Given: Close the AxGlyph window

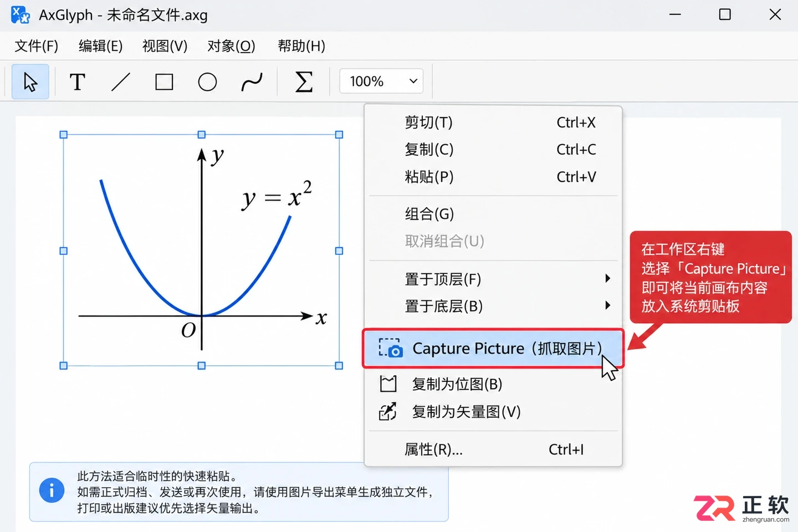Looking at the screenshot, I should [x=775, y=14].
